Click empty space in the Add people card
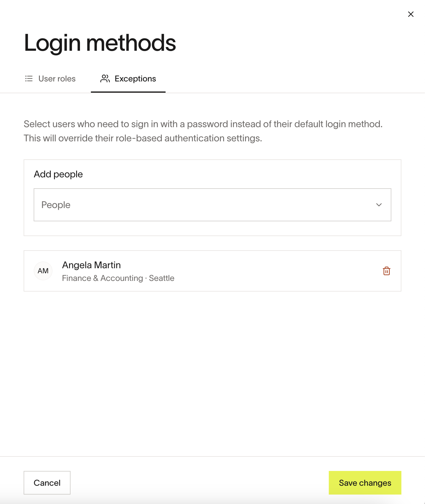The height and width of the screenshot is (504, 425). 236,174
